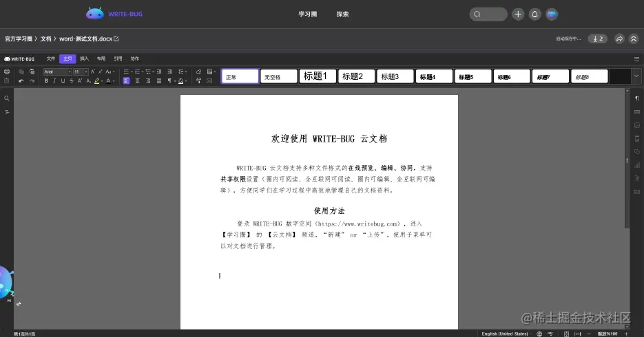
Task: Click the notification bell icon
Action: pos(534,14)
